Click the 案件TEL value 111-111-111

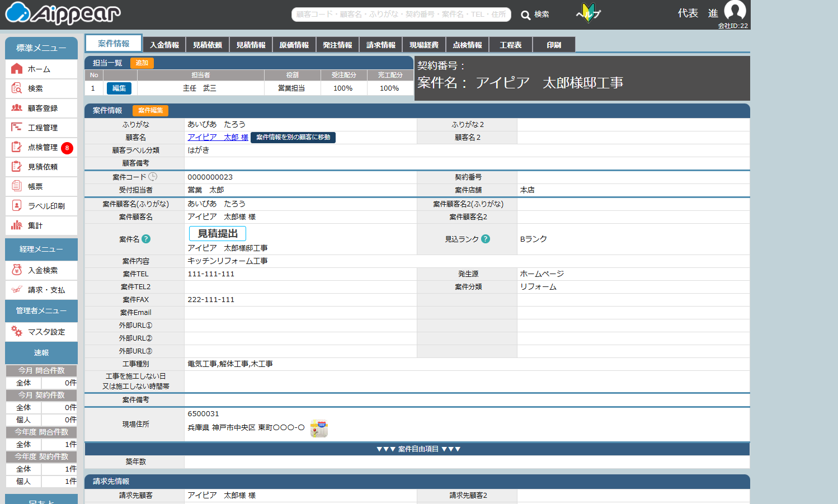tap(211, 274)
